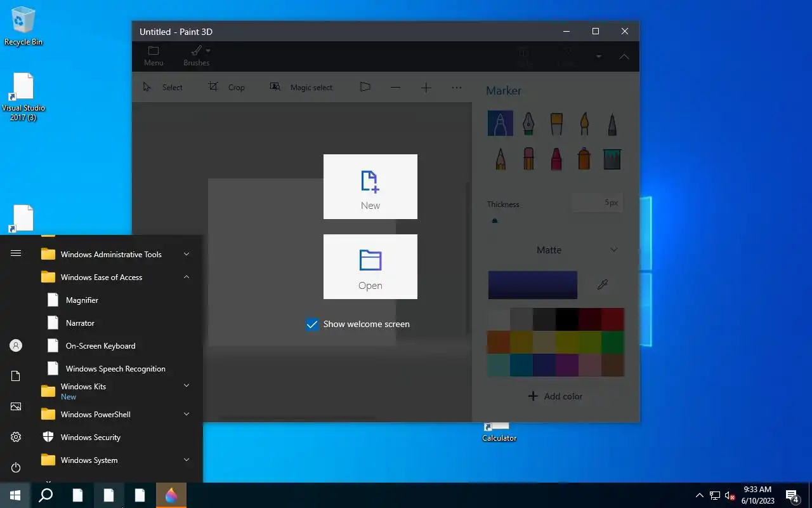Zoom out with the minus icon
Image resolution: width=812 pixels, height=508 pixels.
tap(395, 87)
